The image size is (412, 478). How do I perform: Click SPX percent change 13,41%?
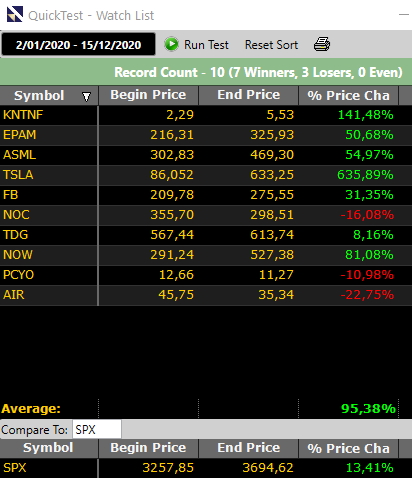click(x=369, y=468)
